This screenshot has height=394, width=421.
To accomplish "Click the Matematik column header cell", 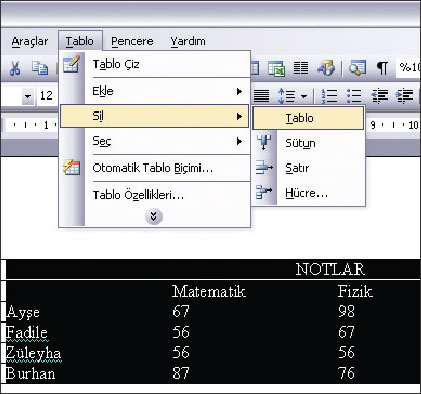I will pyautogui.click(x=209, y=292).
